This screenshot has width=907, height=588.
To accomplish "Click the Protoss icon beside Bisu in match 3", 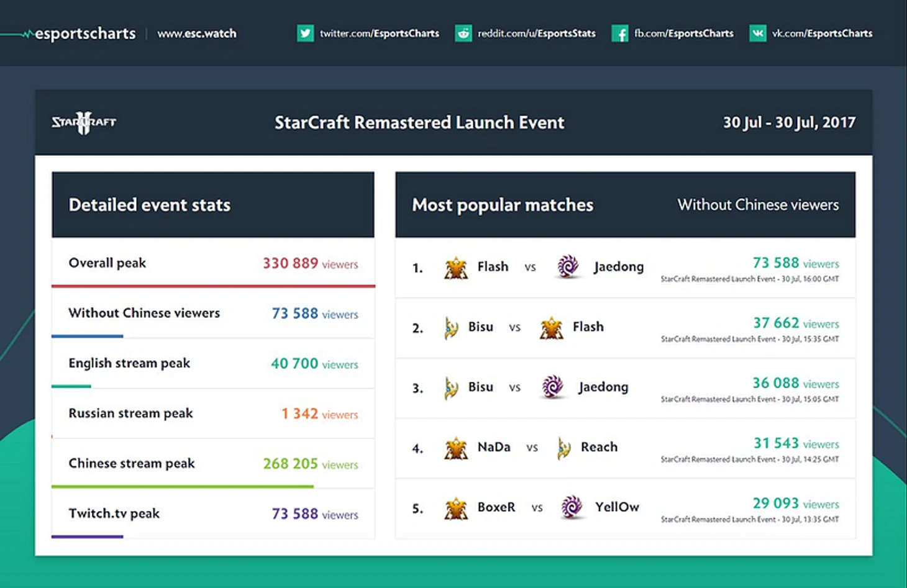I will 451,388.
